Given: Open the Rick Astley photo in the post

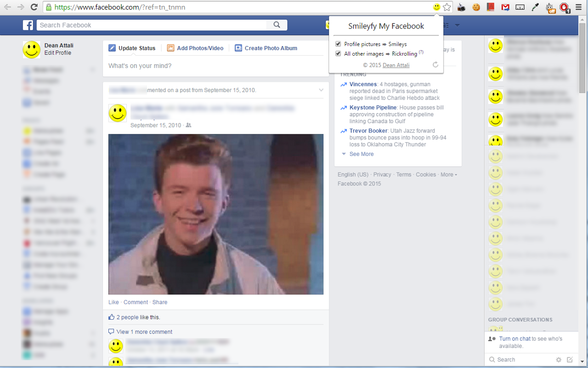Looking at the screenshot, I should click(216, 214).
